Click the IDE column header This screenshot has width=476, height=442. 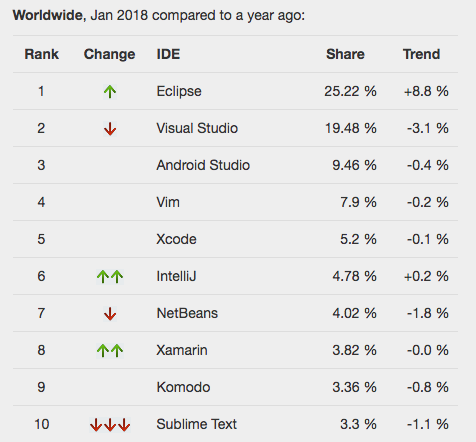coord(168,54)
